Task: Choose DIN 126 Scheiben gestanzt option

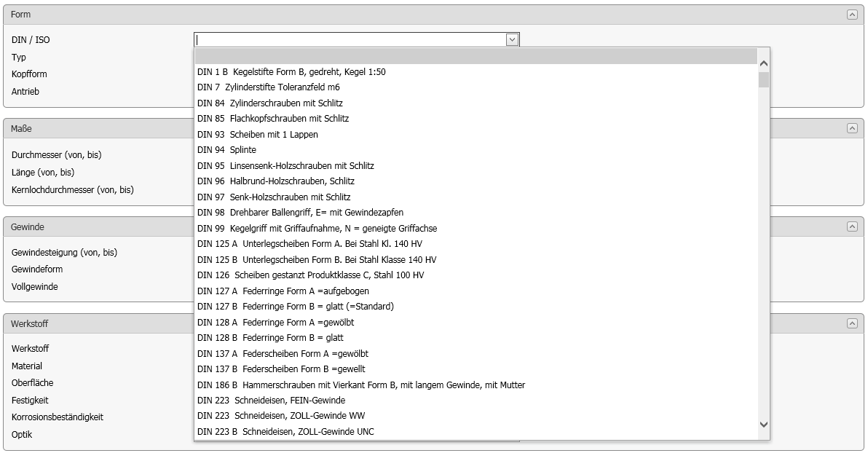Action: [x=310, y=275]
